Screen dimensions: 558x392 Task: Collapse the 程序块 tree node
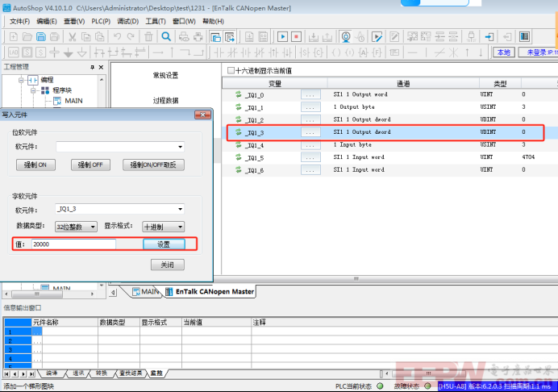(33, 90)
